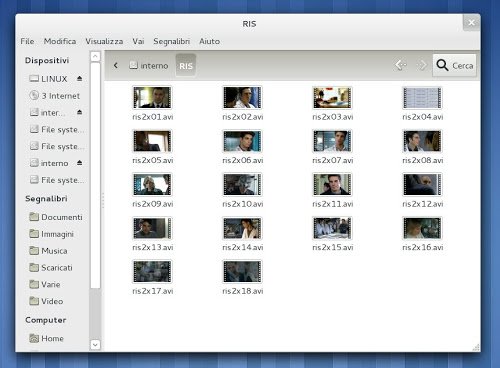
Task: Open the Modifica menu
Action: pyautogui.click(x=60, y=41)
